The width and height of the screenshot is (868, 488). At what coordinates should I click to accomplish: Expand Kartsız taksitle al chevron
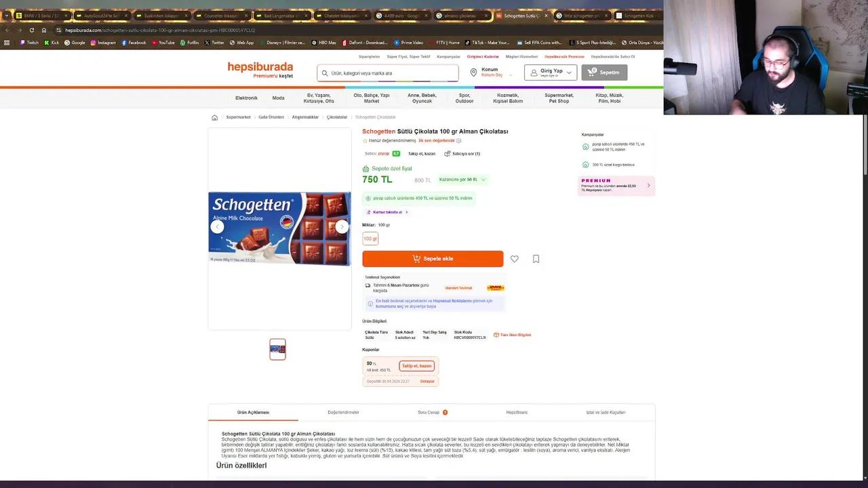pos(406,212)
